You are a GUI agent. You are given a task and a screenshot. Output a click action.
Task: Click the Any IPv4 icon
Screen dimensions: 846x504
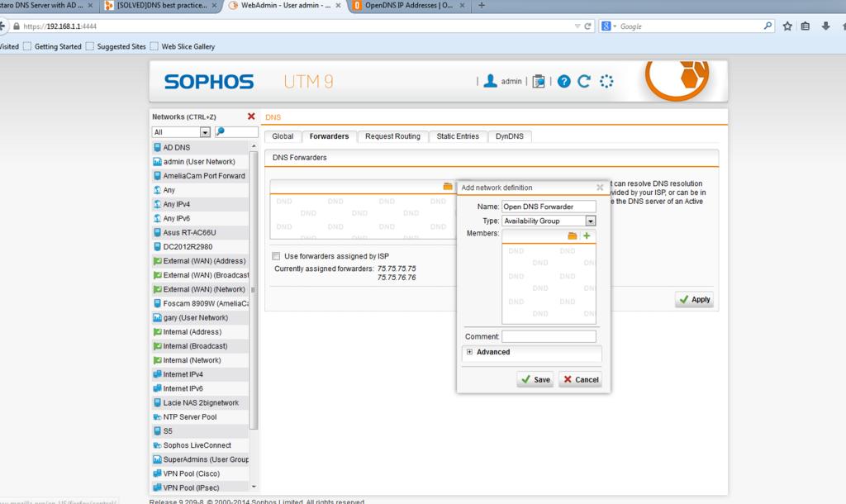(x=157, y=204)
